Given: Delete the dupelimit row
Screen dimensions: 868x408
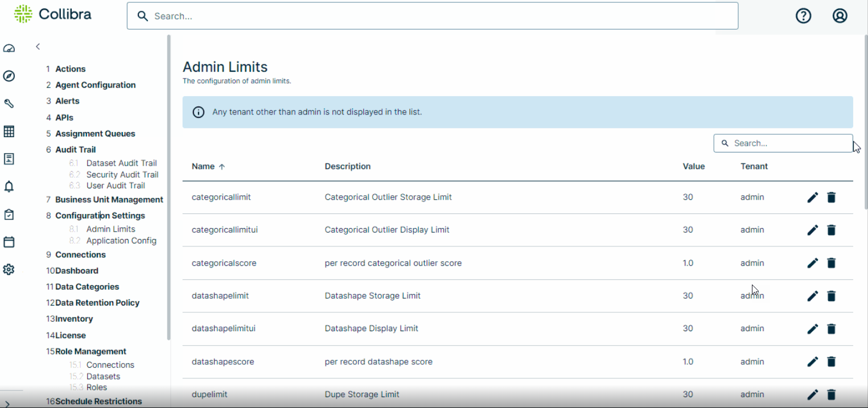Looking at the screenshot, I should [x=832, y=394].
